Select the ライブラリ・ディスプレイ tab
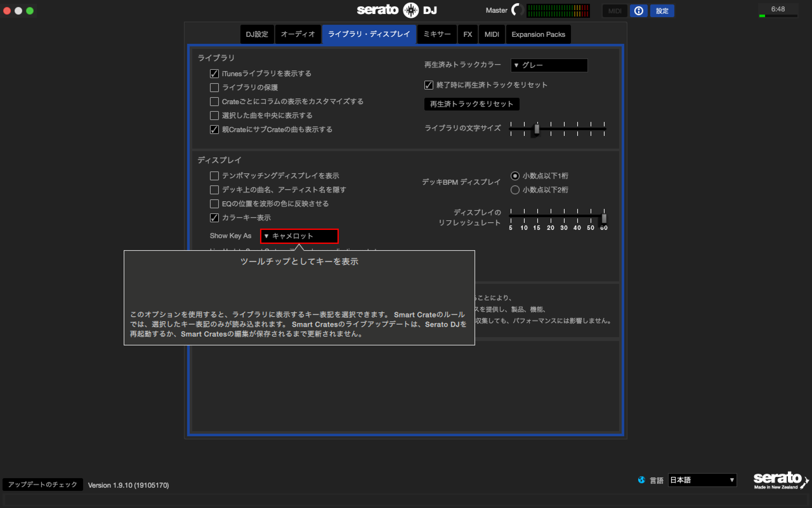 point(369,34)
